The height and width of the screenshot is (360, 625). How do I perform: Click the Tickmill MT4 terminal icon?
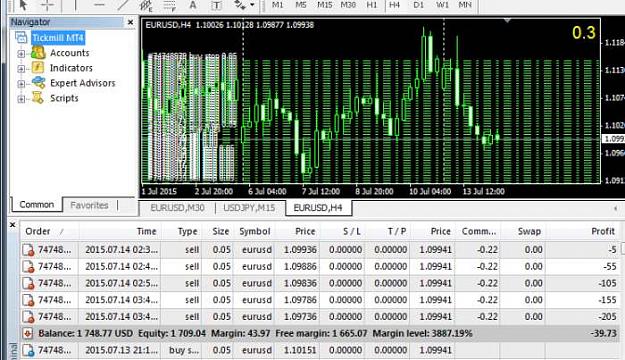click(21, 38)
